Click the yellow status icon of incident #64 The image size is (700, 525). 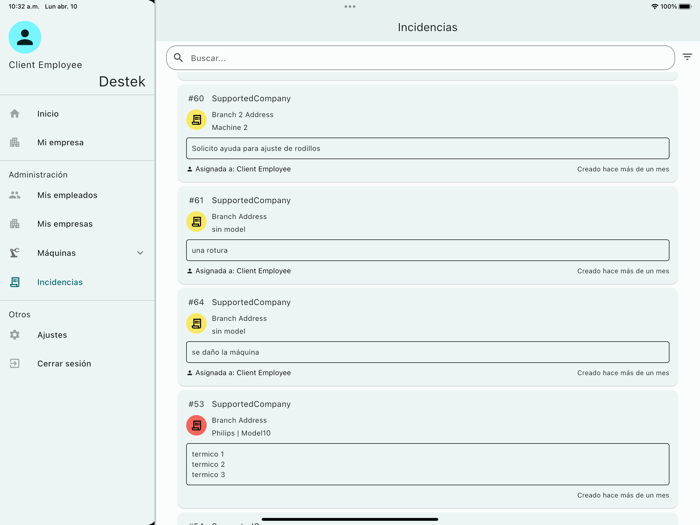(x=196, y=324)
